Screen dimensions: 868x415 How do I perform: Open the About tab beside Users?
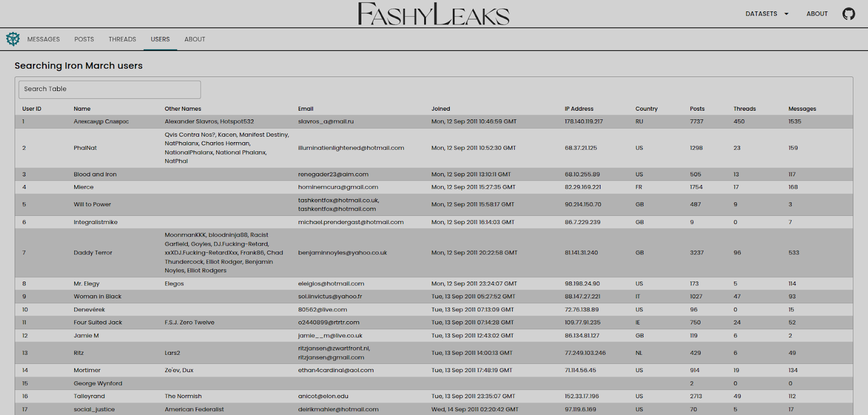pyautogui.click(x=195, y=39)
